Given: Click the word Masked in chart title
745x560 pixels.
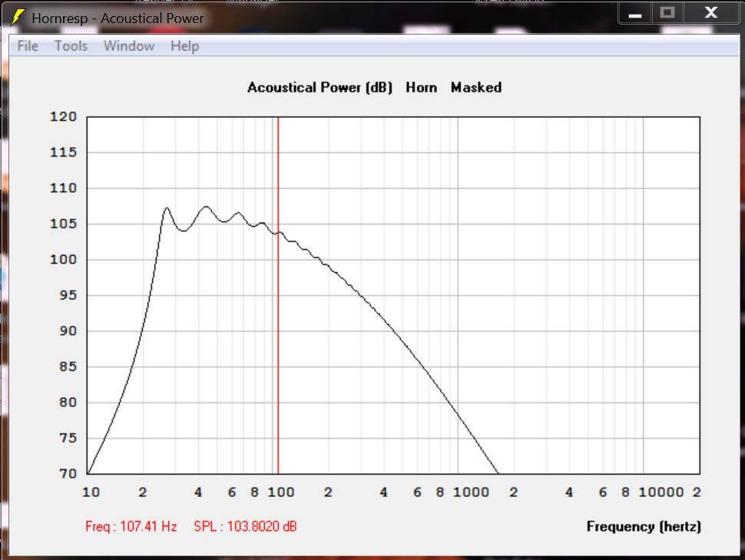Looking at the screenshot, I should click(476, 88).
